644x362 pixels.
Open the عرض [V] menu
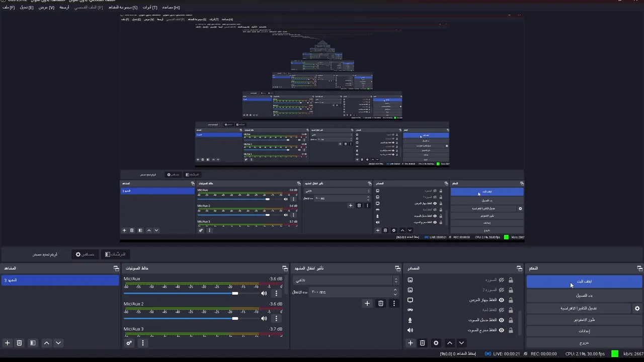[46, 8]
